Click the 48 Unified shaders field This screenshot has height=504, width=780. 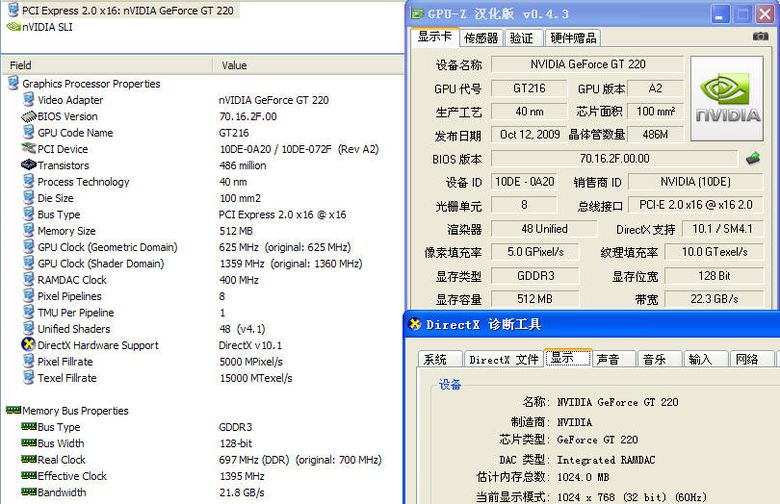tap(544, 228)
